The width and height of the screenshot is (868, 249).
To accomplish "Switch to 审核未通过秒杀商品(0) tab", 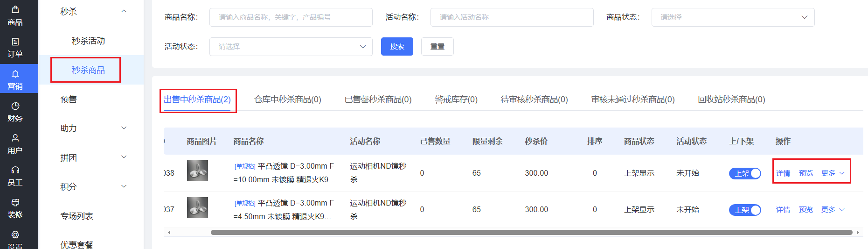I will 633,100.
